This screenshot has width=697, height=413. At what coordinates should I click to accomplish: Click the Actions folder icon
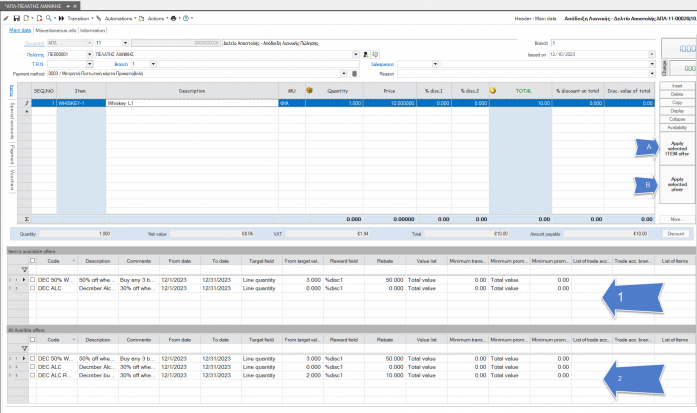(141, 18)
